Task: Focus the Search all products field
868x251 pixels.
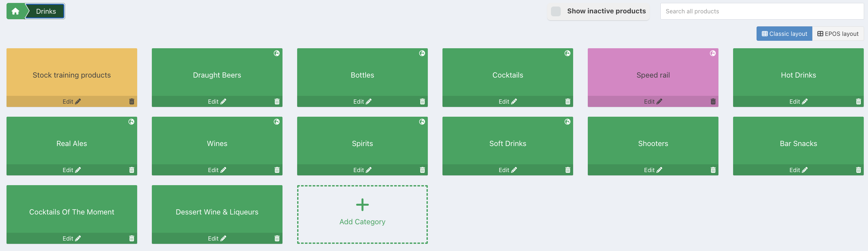Action: click(761, 11)
